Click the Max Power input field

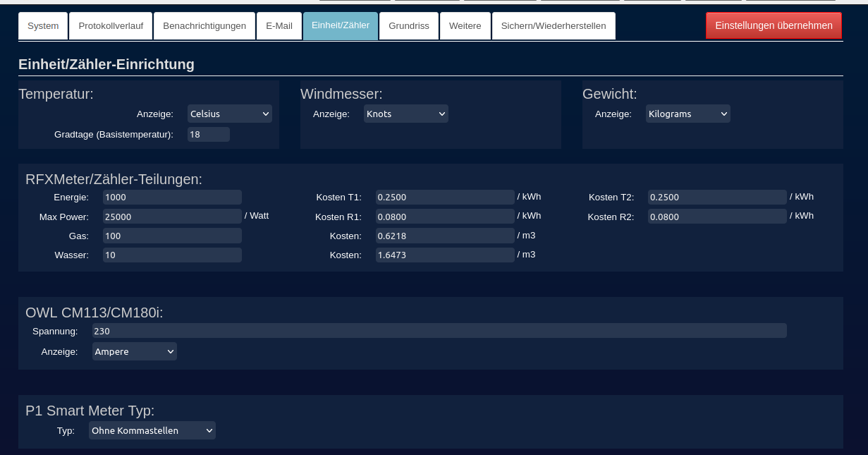click(172, 217)
